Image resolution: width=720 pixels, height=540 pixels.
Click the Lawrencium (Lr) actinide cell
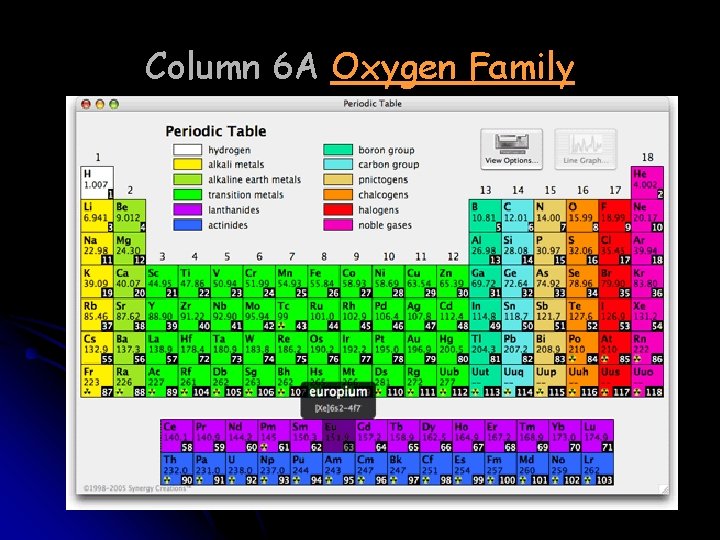click(x=597, y=469)
